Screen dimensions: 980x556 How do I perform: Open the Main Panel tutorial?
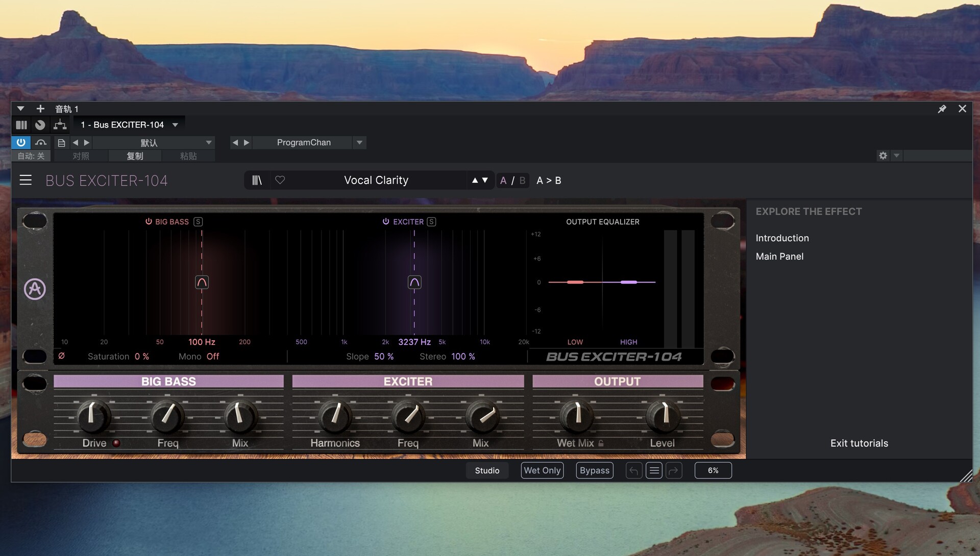click(779, 257)
